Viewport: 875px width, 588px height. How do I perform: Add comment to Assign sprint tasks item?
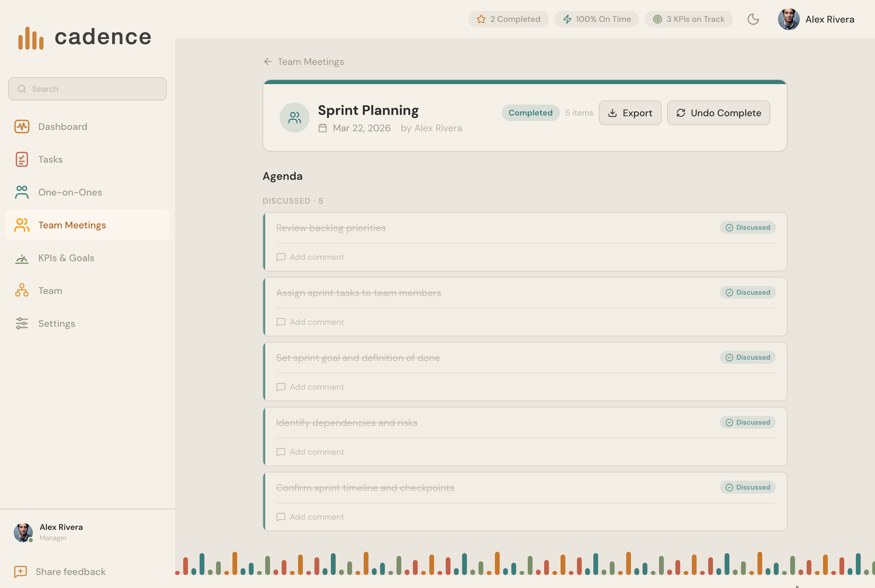pos(317,322)
